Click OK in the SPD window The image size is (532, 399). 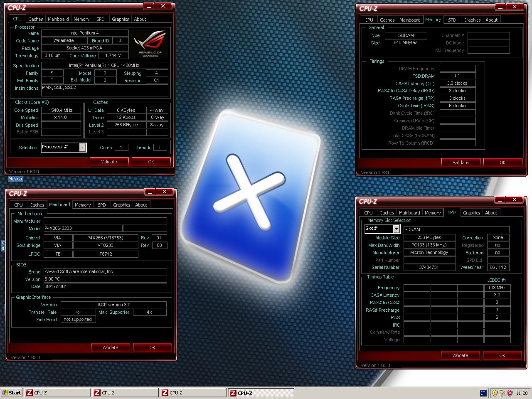click(502, 355)
